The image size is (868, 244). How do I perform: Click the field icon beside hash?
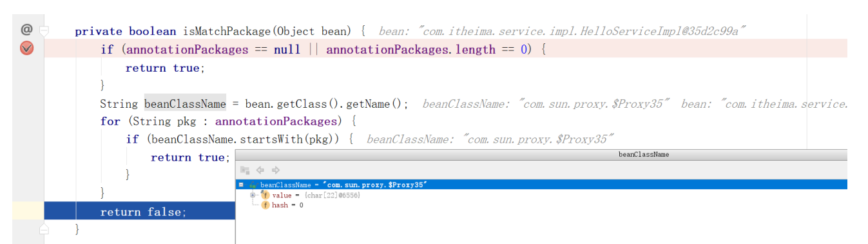coord(265,205)
